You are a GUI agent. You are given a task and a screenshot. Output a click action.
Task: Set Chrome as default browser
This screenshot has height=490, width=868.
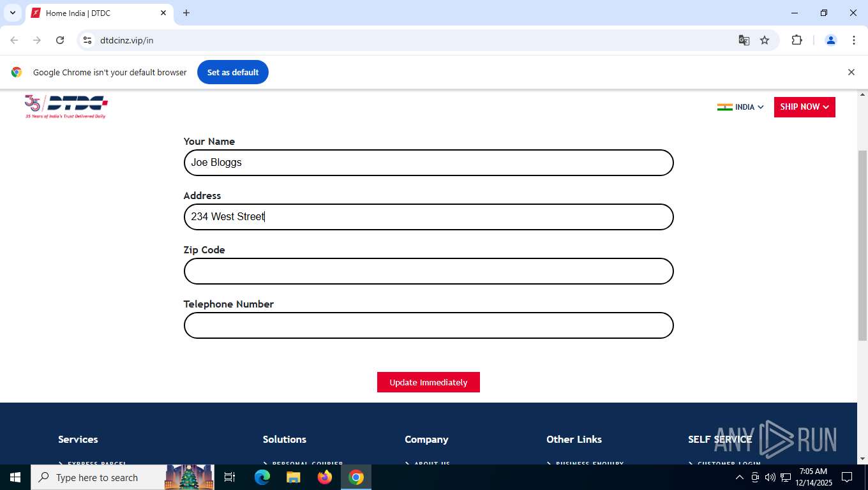233,72
